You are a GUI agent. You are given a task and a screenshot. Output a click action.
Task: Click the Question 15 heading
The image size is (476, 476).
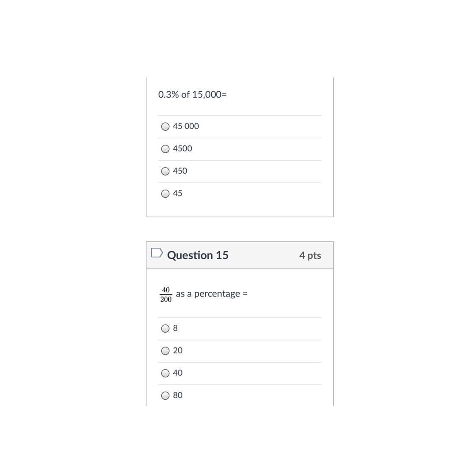(x=198, y=255)
